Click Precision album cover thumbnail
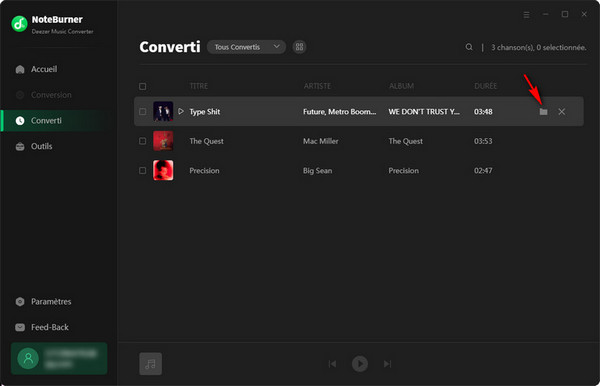This screenshot has width=600, height=386. (x=163, y=170)
